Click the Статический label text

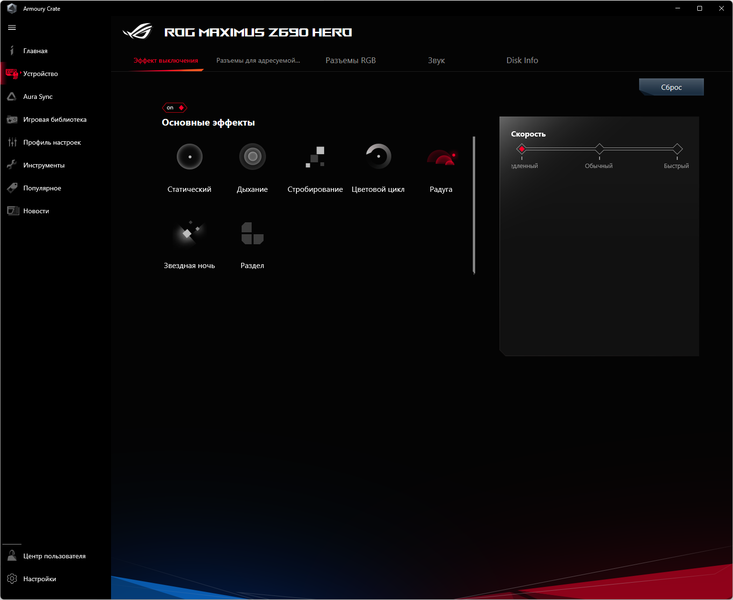(189, 189)
